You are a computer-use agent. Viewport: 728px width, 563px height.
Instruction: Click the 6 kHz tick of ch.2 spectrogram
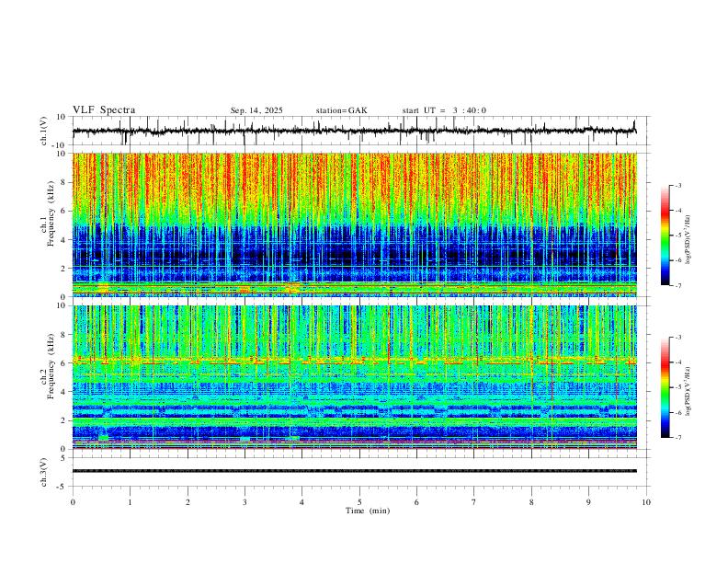64,363
